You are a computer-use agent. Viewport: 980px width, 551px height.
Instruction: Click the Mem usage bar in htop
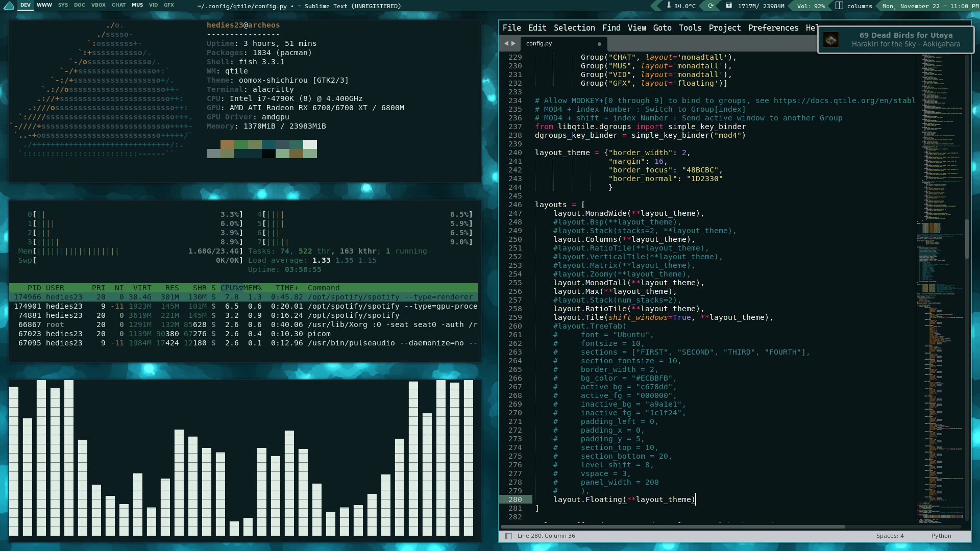[x=130, y=251]
